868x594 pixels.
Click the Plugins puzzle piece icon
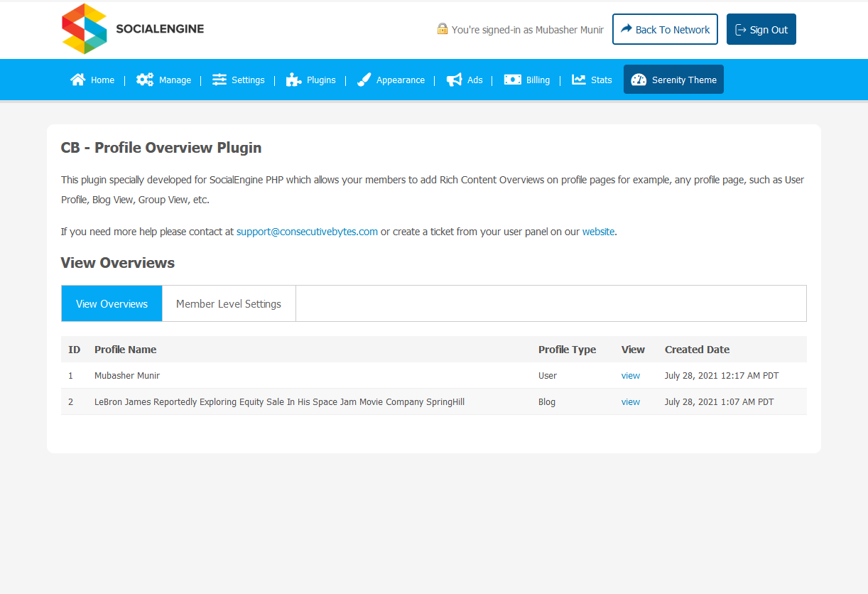click(293, 80)
